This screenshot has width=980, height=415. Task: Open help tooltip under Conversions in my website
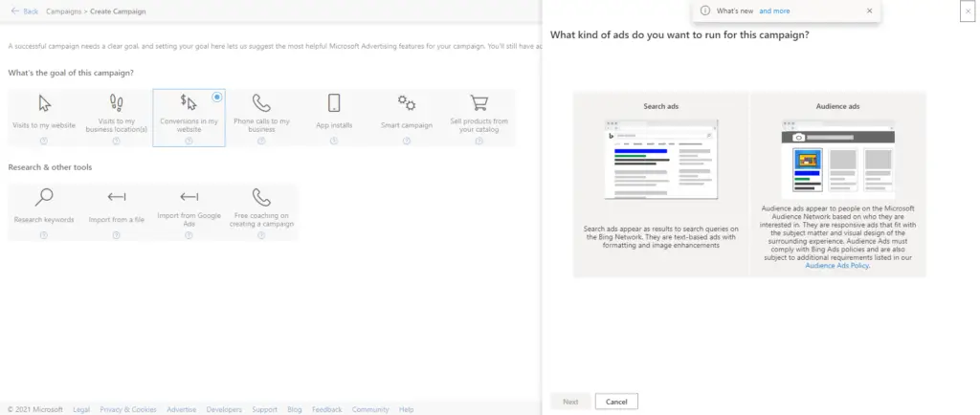pyautogui.click(x=189, y=141)
